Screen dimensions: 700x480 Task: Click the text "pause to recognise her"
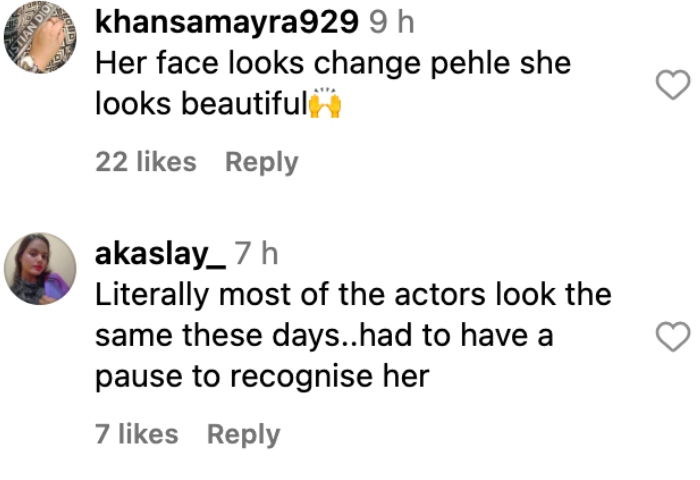pyautogui.click(x=262, y=378)
